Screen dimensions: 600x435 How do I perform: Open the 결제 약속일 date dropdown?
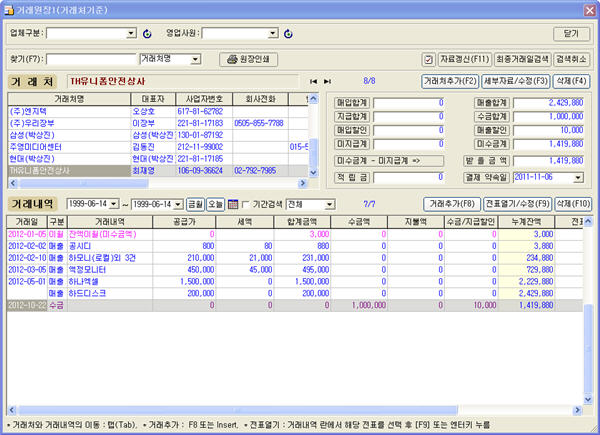578,178
